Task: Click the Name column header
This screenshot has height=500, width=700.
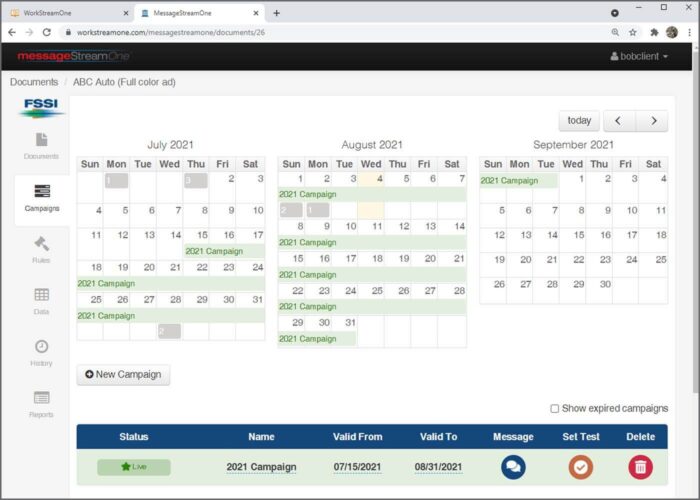Action: (x=261, y=437)
